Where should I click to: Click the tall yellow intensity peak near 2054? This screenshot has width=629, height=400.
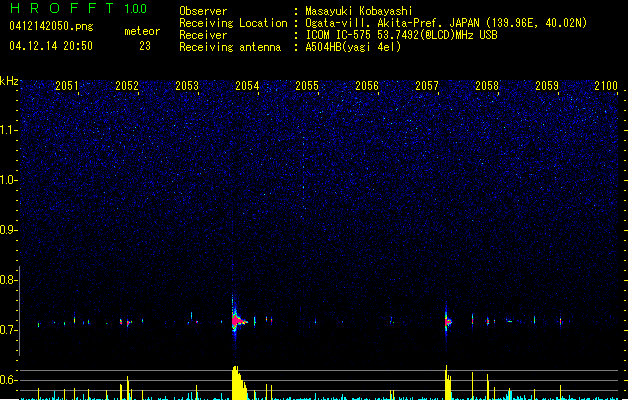239,382
